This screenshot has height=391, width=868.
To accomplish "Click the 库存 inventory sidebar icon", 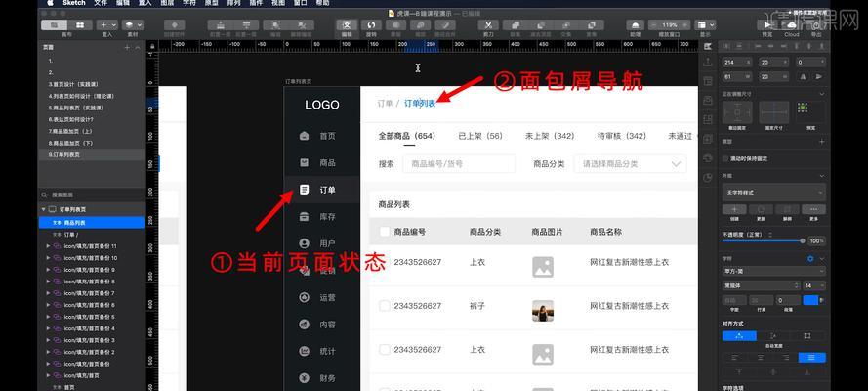I will 304,217.
